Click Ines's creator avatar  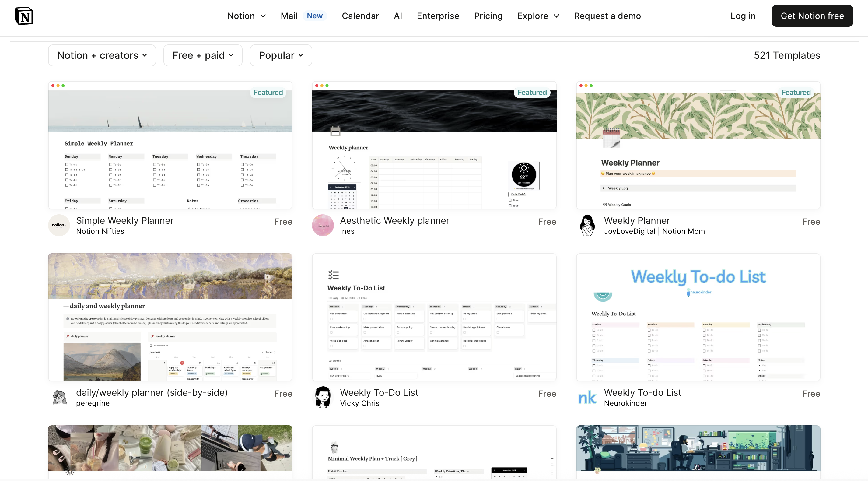pos(323,225)
